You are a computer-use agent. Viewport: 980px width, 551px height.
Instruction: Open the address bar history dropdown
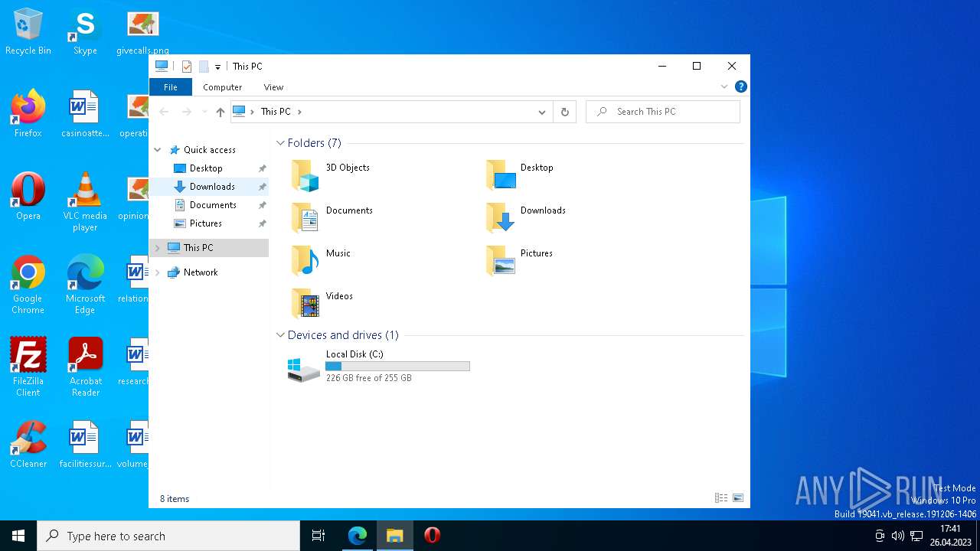(541, 112)
